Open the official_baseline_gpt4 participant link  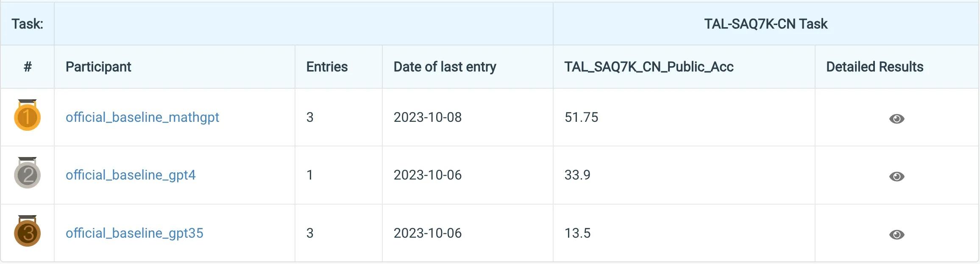coord(131,175)
